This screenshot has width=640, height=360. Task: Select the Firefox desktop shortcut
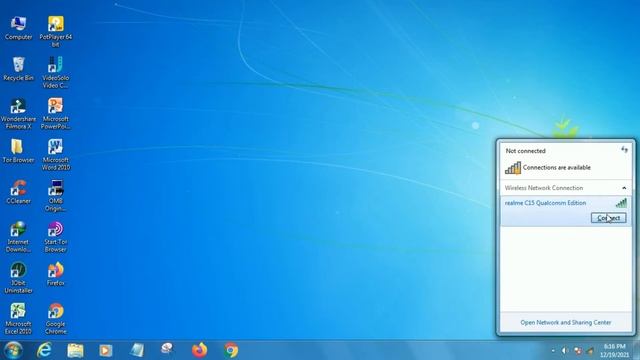[x=56, y=274]
